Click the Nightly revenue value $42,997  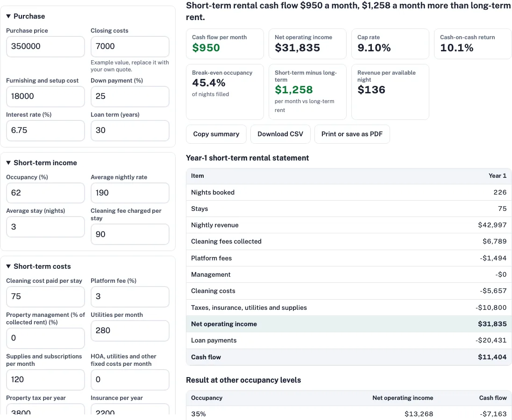[x=492, y=225]
